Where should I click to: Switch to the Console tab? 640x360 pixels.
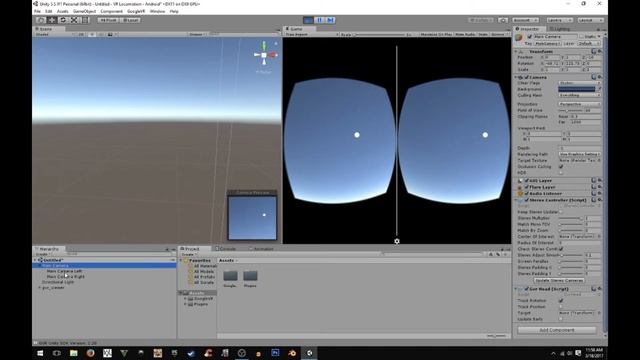(x=226, y=249)
